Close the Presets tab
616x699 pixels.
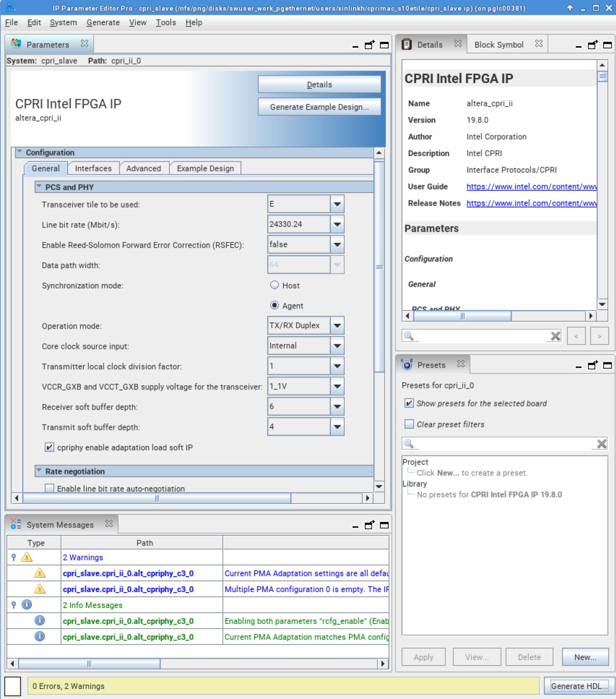coord(461,364)
